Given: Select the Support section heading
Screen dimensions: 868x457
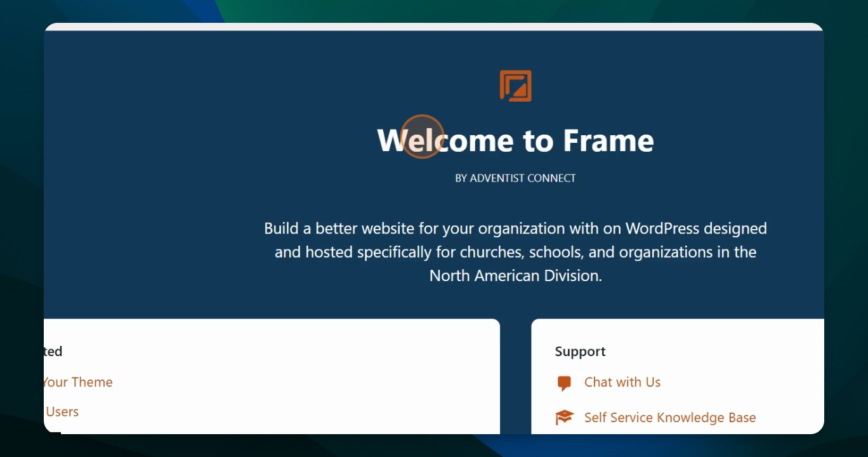Looking at the screenshot, I should coord(580,352).
